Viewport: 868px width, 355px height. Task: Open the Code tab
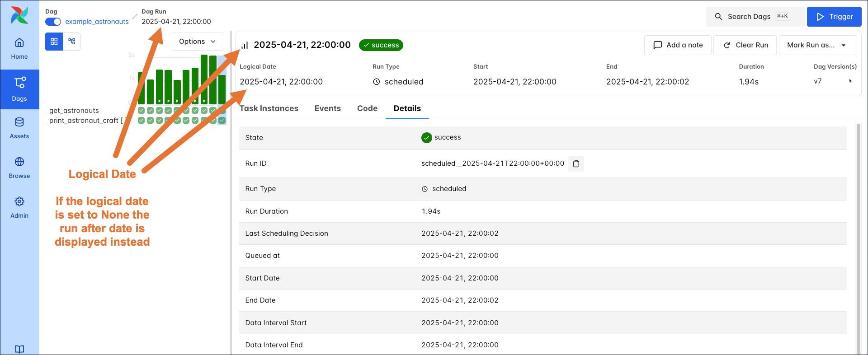tap(367, 108)
